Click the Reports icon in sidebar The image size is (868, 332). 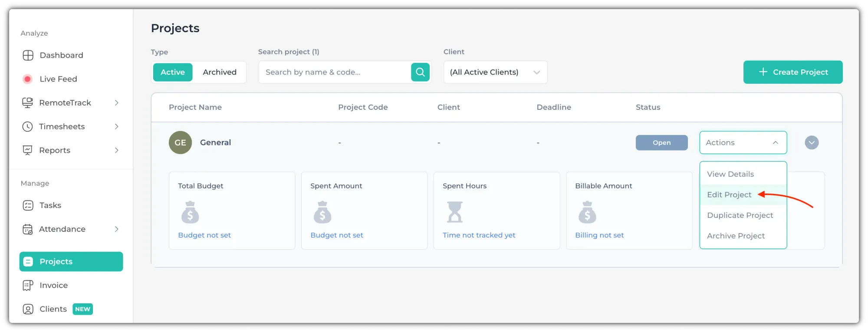28,150
